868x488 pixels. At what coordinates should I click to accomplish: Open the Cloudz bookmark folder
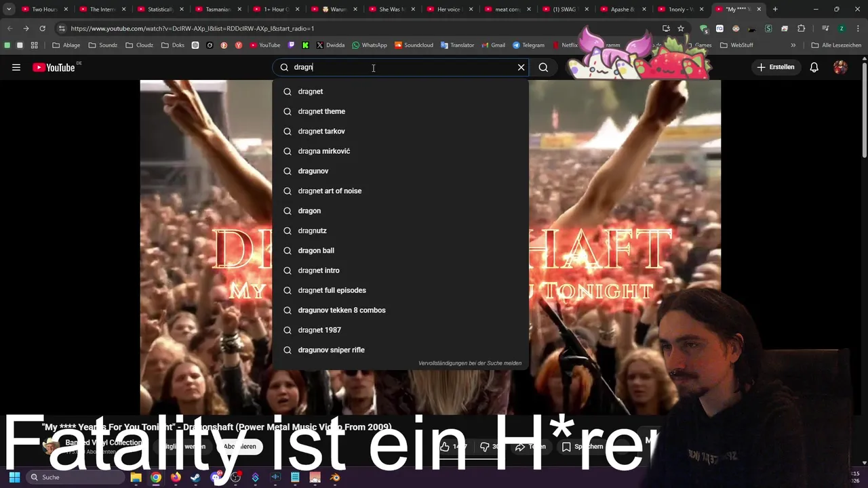tap(139, 45)
